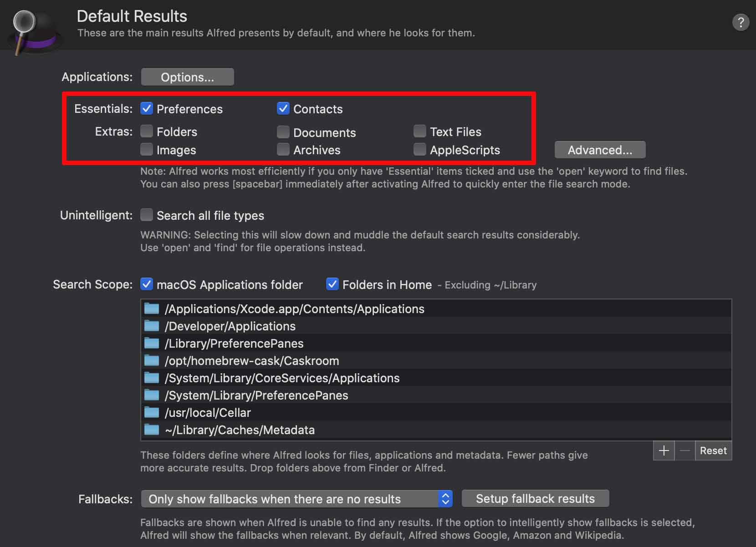Click folder icon beside /Library/PreferencePanes

(152, 343)
